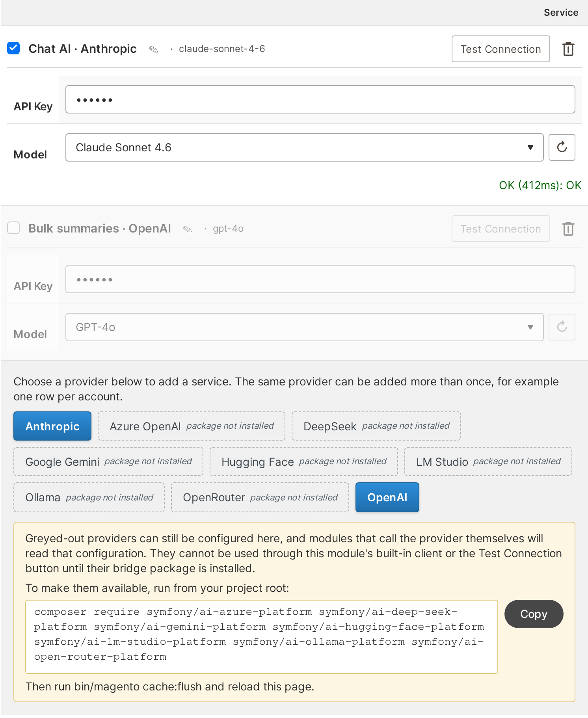Click the Chat AI · Anthropic title
Screen dimensions: 588x718
(82, 49)
